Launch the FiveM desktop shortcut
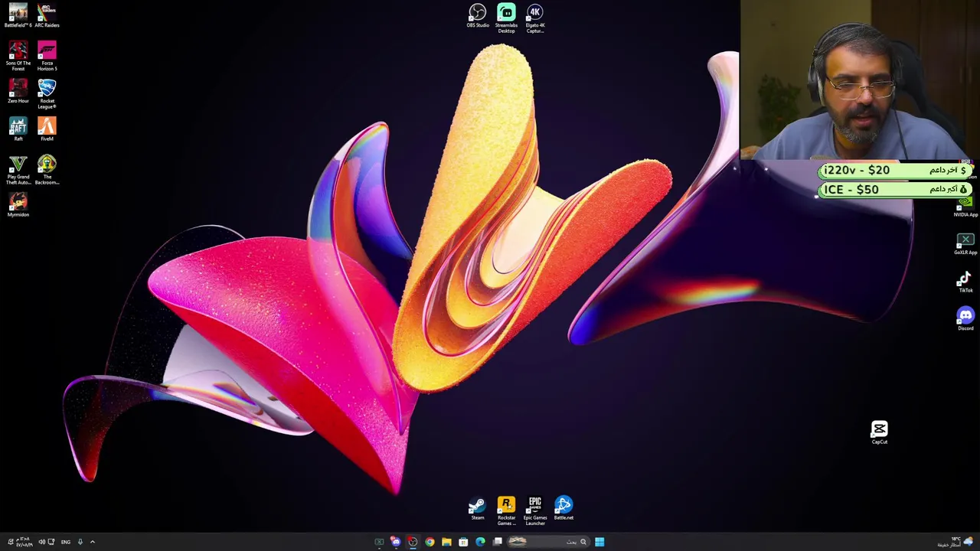The height and width of the screenshot is (551, 980). point(47,129)
